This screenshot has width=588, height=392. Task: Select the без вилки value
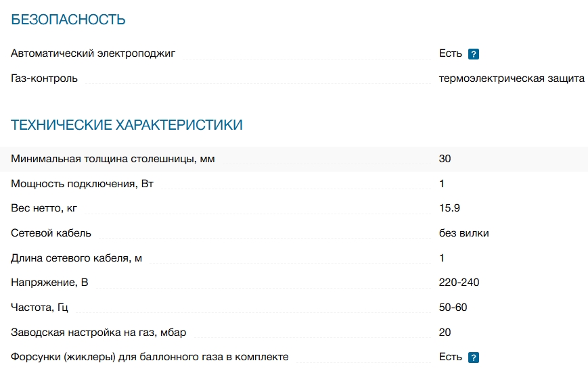463,233
